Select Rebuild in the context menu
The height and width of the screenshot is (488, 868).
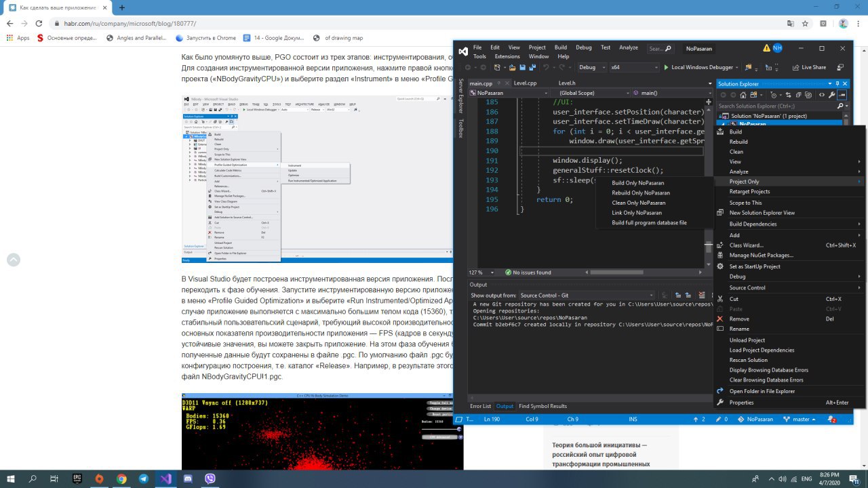738,142
